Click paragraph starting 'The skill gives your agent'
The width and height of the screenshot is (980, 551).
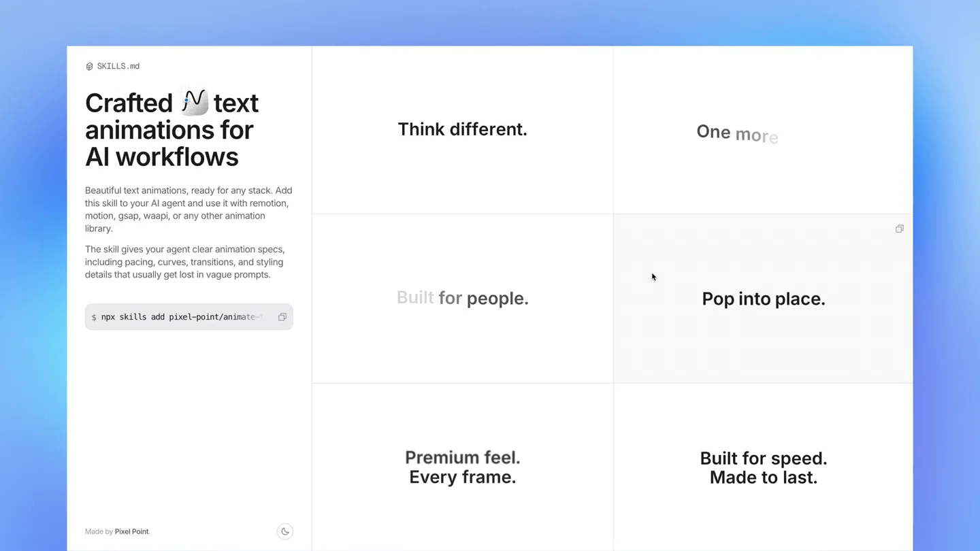pos(185,262)
